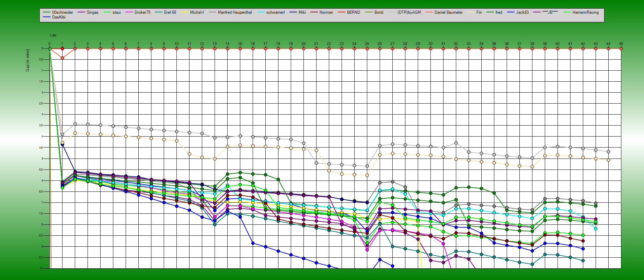
Task: Click the grey (DTR)byAGM data point at lap 44
Action: 608,152
